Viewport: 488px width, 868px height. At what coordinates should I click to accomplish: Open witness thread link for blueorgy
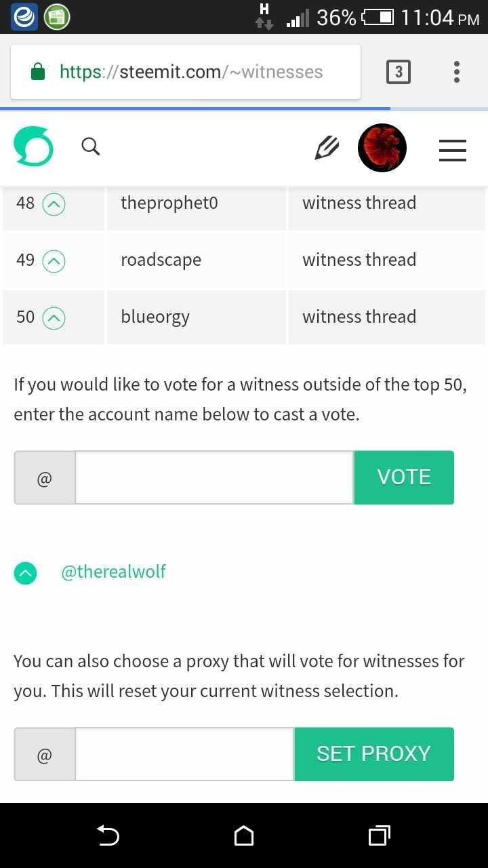click(359, 317)
